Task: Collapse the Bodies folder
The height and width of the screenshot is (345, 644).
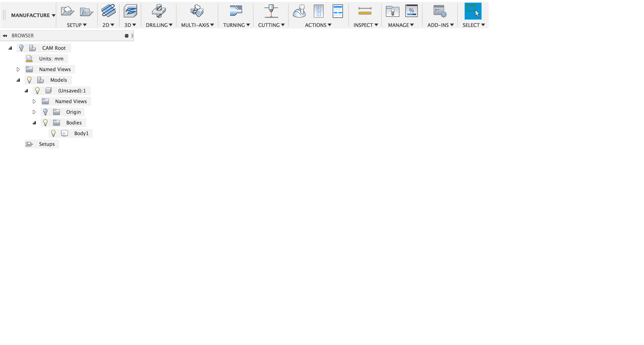Action: click(x=34, y=123)
